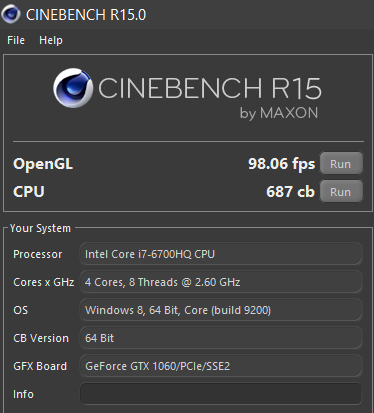Click the Cores x GHz field
The width and height of the screenshot is (374, 413).
coord(221,282)
